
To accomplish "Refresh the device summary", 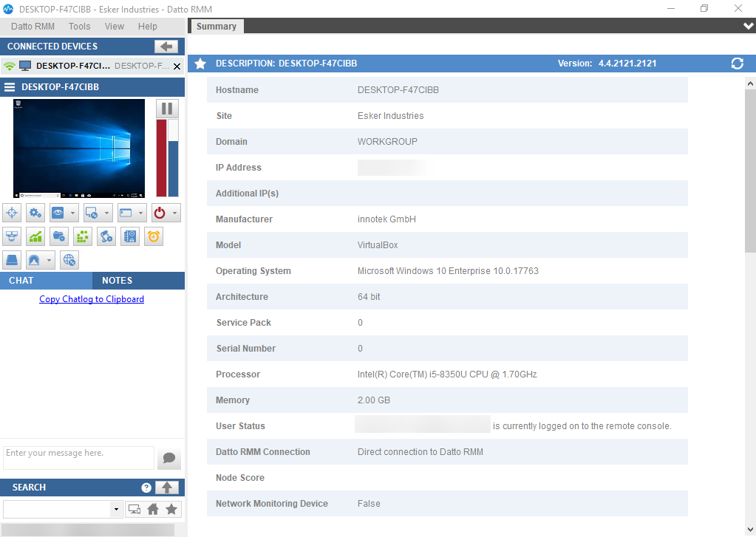I will [x=738, y=64].
